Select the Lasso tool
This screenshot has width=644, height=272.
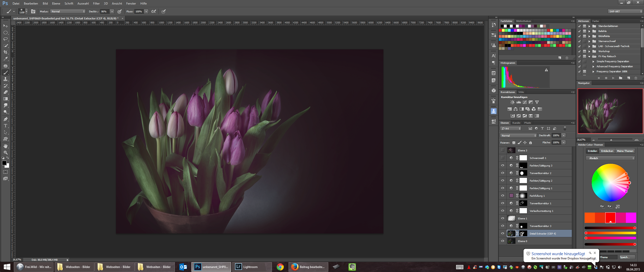(x=6, y=39)
